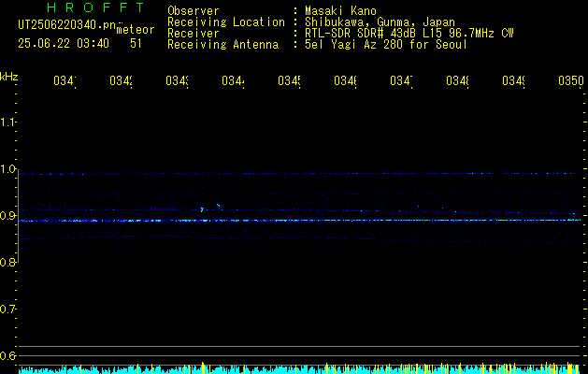
Task: Click 5el Yagi Az 280 for Seoul text
Action: coord(386,45)
